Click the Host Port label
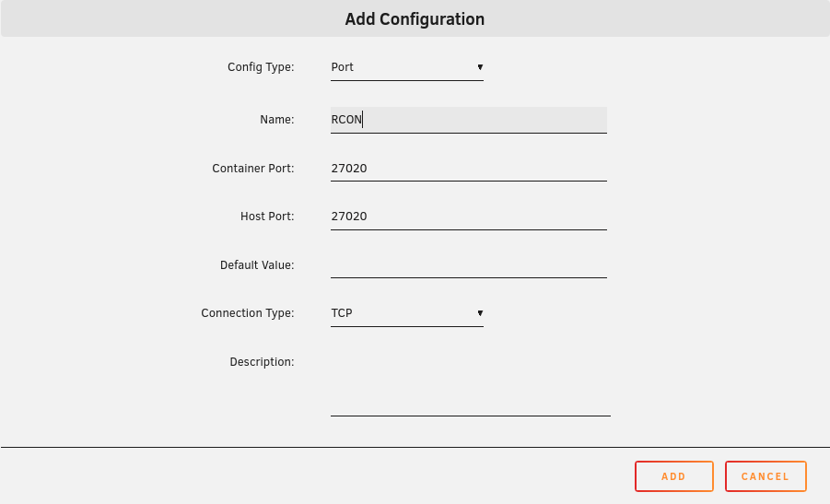This screenshot has height=504, width=830. tap(267, 217)
